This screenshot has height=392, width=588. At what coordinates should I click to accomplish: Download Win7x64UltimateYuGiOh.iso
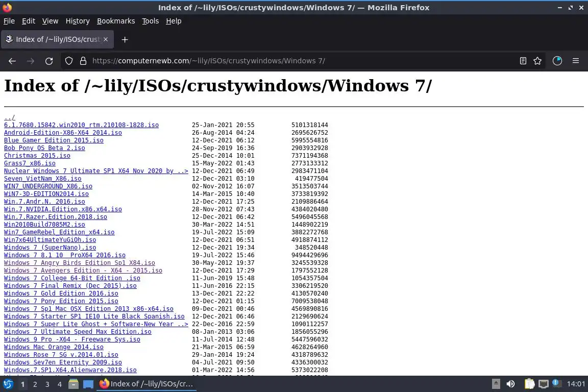[50, 240]
